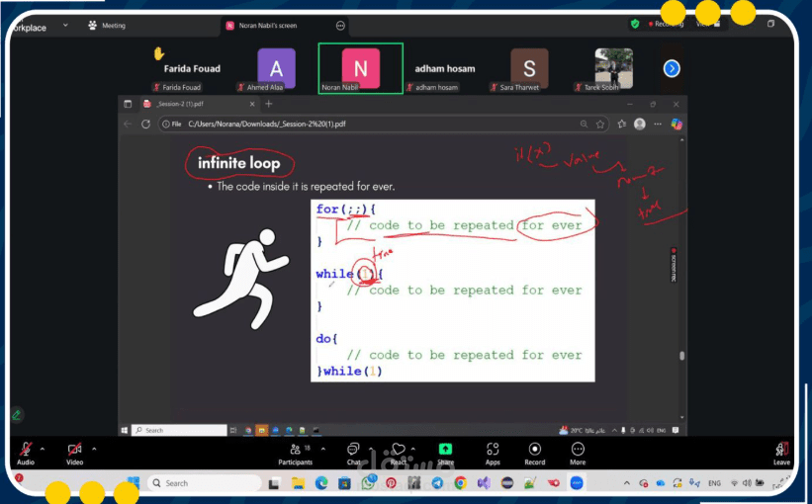Click the Search box in shared screen taskbar

coord(179,430)
